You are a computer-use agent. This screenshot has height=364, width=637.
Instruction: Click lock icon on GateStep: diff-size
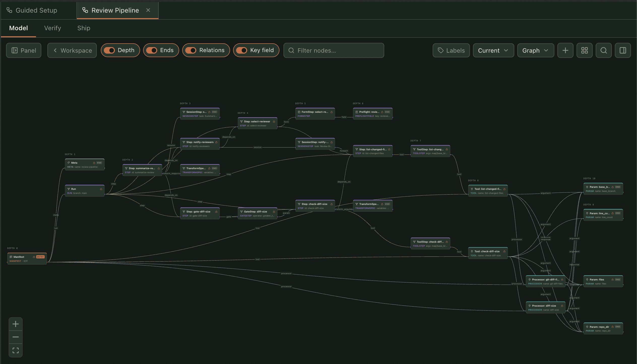[274, 212]
